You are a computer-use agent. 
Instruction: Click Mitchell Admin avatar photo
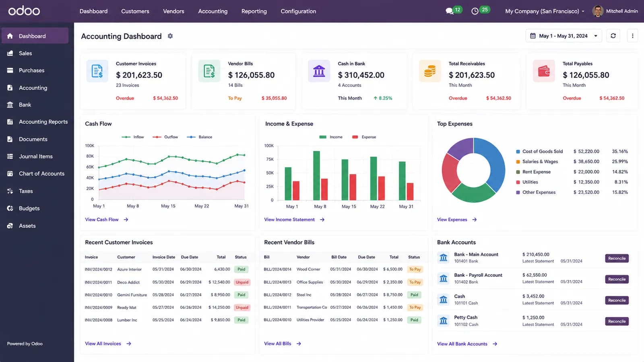coord(598,11)
